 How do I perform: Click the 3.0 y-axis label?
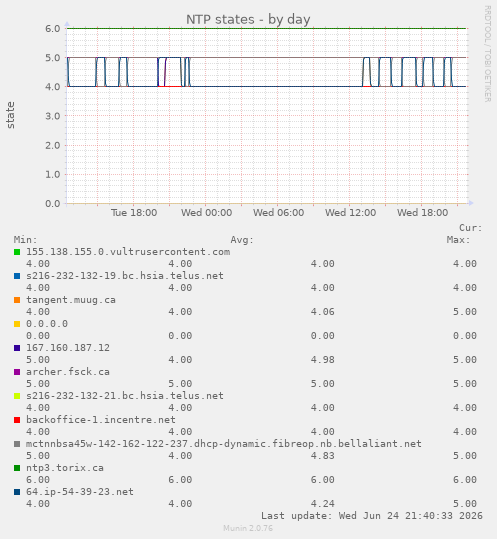pos(53,116)
